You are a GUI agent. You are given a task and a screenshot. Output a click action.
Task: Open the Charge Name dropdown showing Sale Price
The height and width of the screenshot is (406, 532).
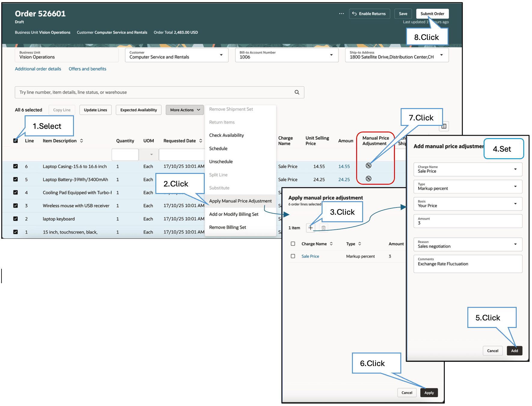pos(468,169)
